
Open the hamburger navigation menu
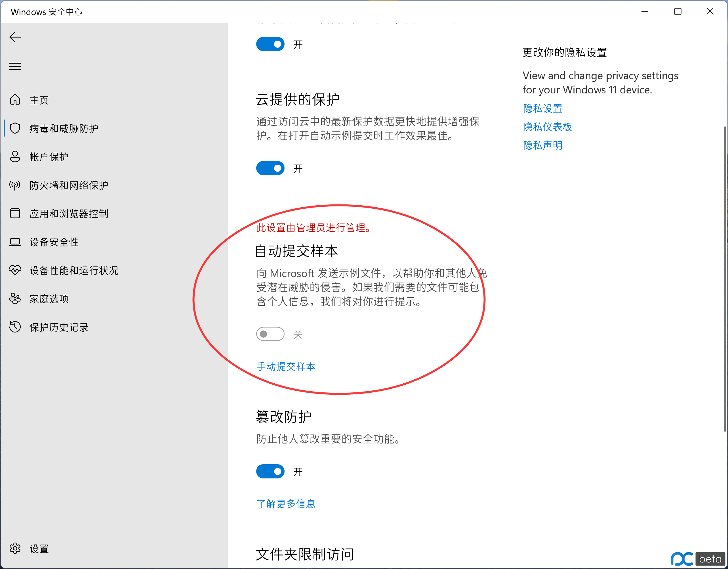tap(15, 66)
